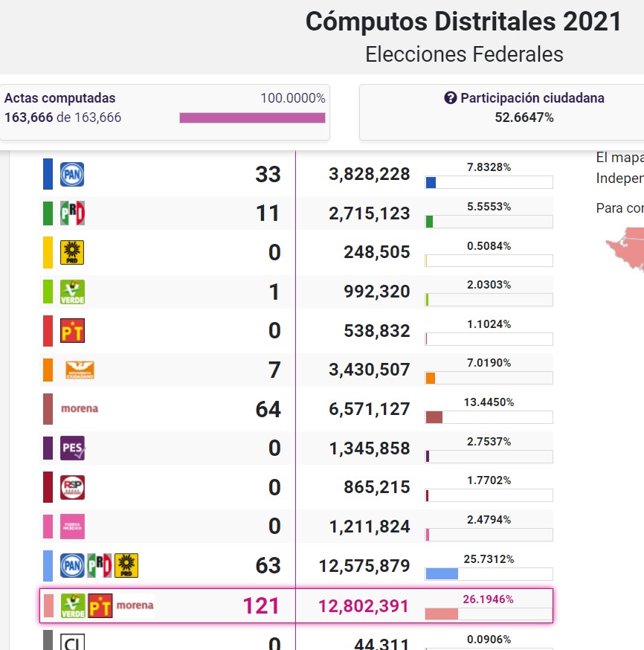Click the Morena percentage bar 13.4450%

click(489, 417)
